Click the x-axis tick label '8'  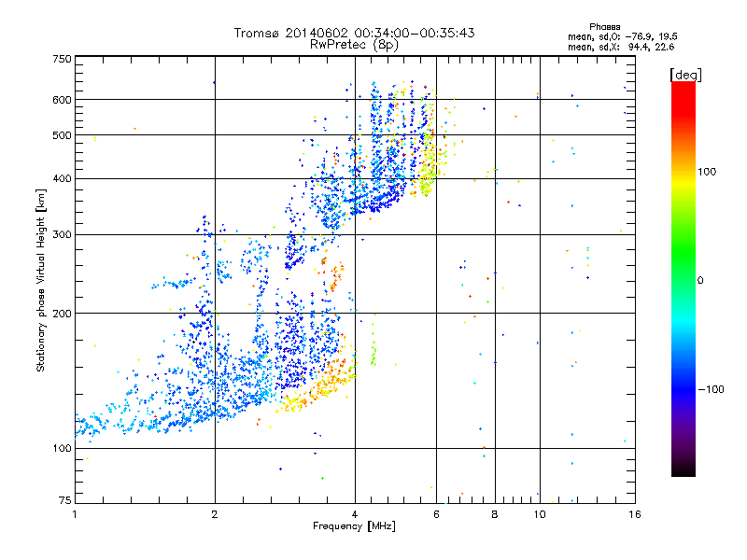pos(495,514)
